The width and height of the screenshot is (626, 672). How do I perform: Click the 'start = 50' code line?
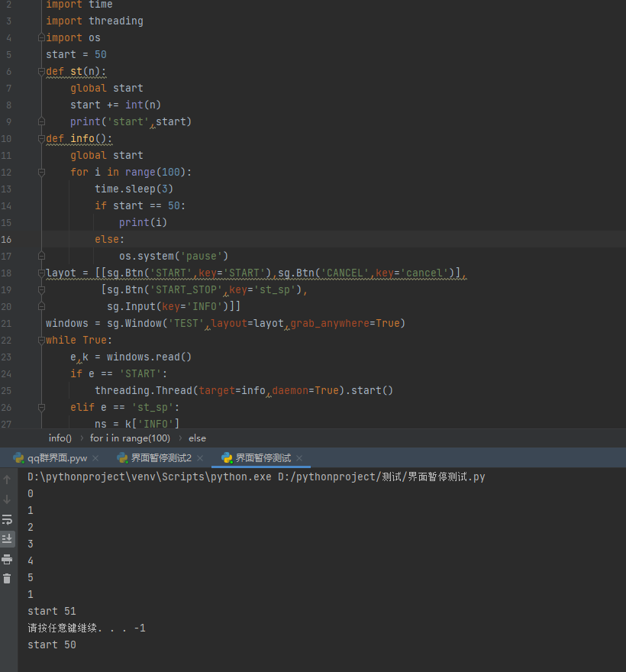pyautogui.click(x=76, y=54)
